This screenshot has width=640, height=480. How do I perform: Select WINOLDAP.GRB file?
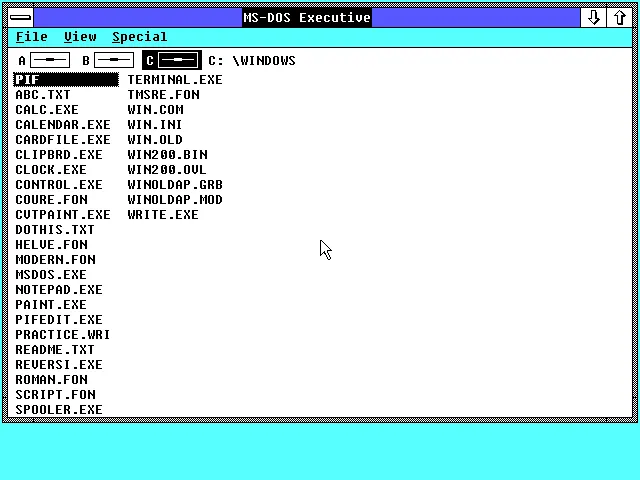tap(175, 184)
